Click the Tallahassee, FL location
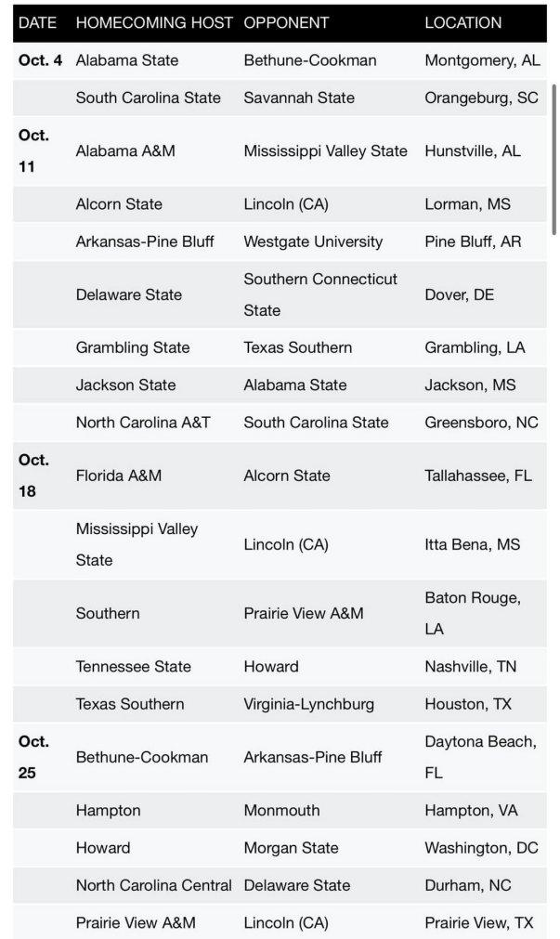Viewport: 560px width, 939px height. click(x=478, y=476)
